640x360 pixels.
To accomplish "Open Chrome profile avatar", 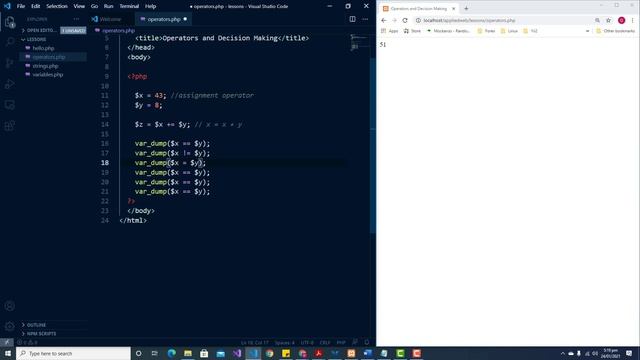I will pos(622,20).
